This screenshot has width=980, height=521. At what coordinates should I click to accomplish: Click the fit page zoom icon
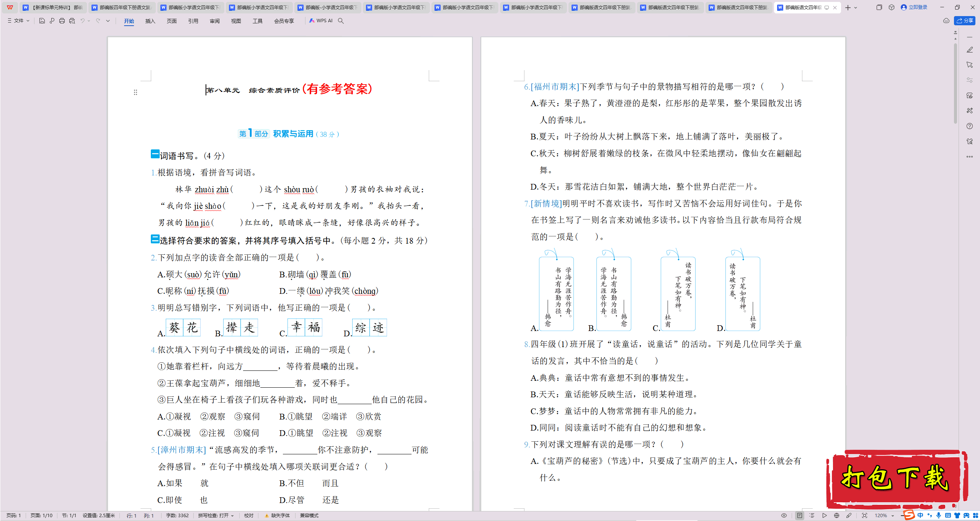(x=864, y=516)
